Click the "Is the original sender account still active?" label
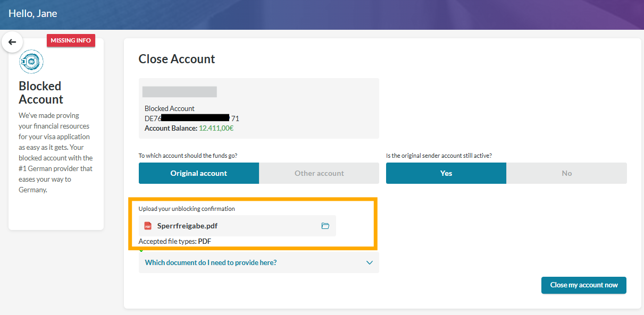 point(439,156)
